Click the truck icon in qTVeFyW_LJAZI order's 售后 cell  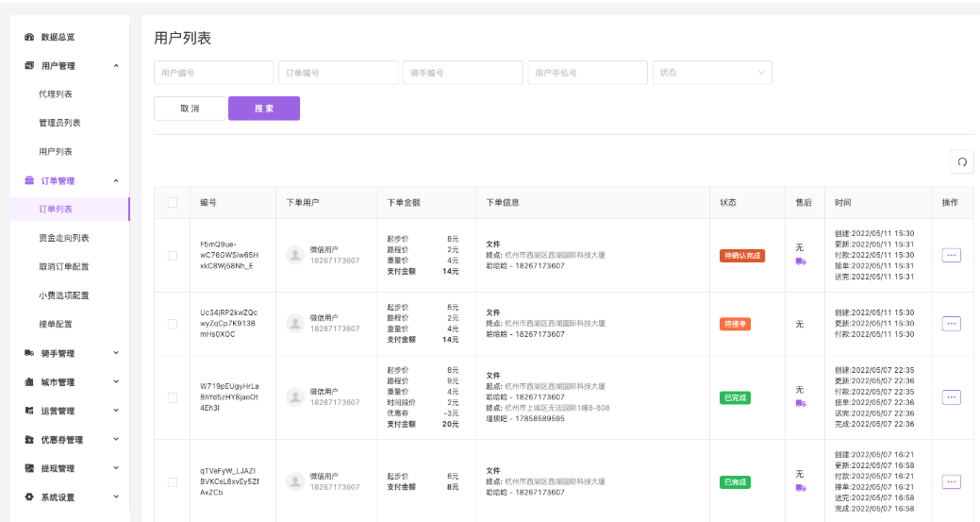800,488
